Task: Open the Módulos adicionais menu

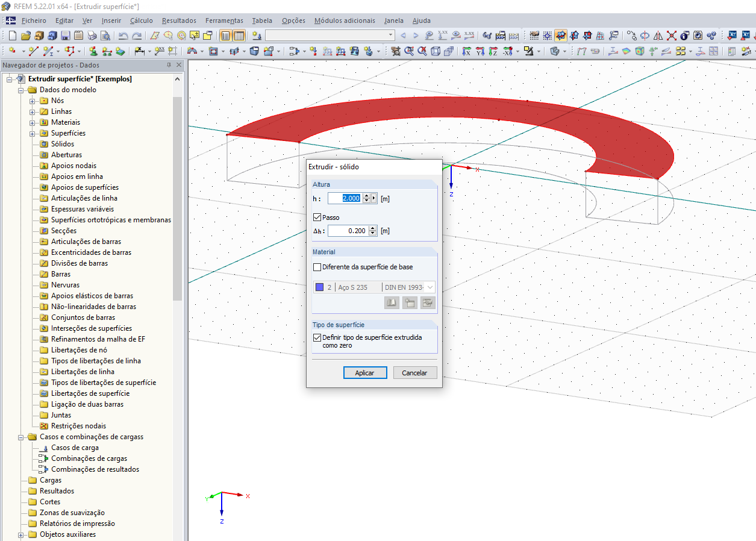Action: 345,20
